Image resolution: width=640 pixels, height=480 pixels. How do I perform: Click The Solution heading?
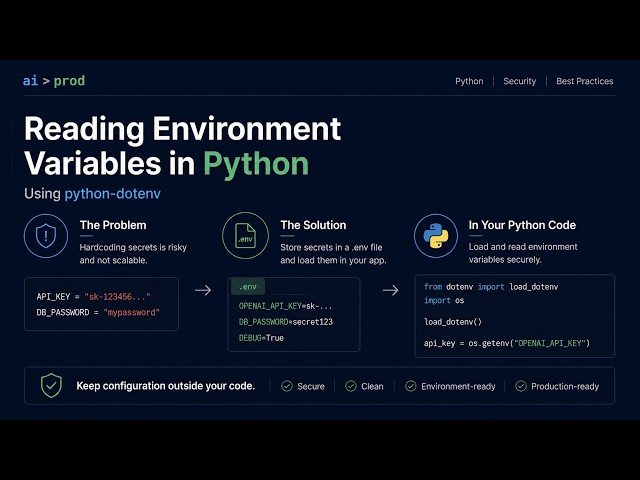point(313,225)
